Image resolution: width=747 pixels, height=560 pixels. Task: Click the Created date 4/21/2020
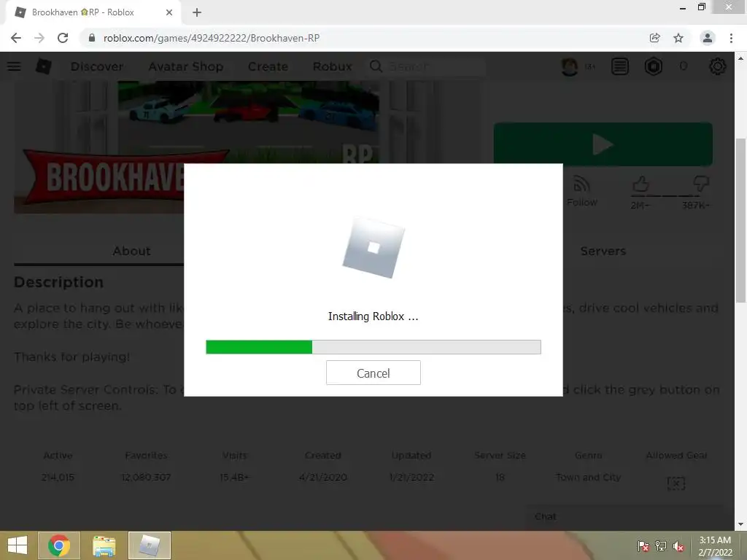(323, 477)
